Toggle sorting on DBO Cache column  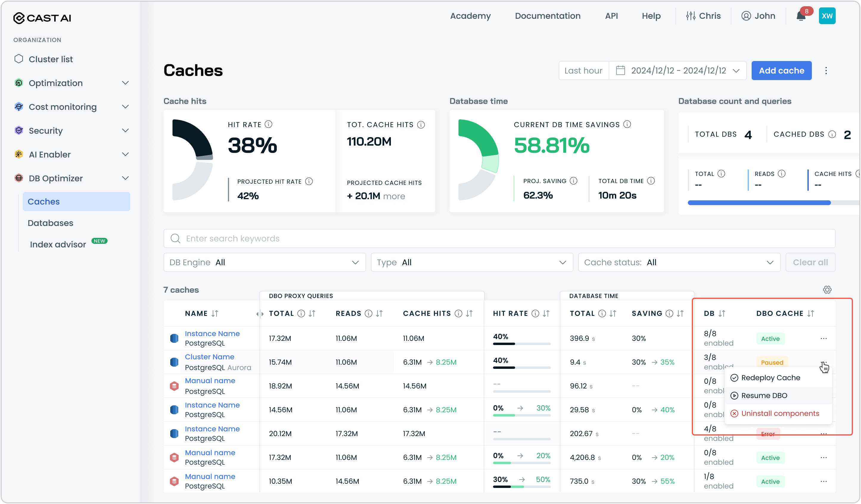(810, 313)
